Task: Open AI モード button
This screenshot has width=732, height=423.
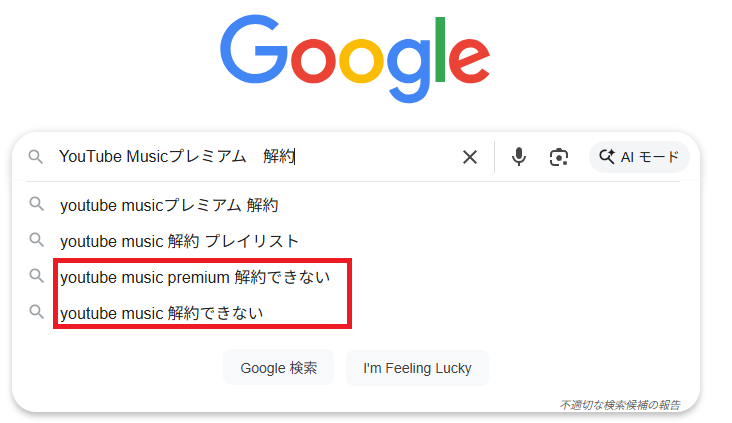Action: pos(638,157)
